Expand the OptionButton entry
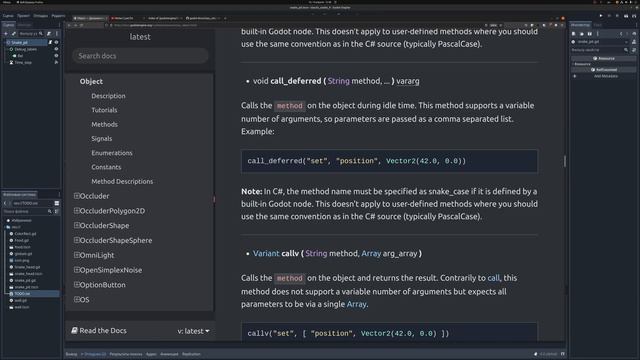Screen dimensions: 640x360 [x=76, y=284]
